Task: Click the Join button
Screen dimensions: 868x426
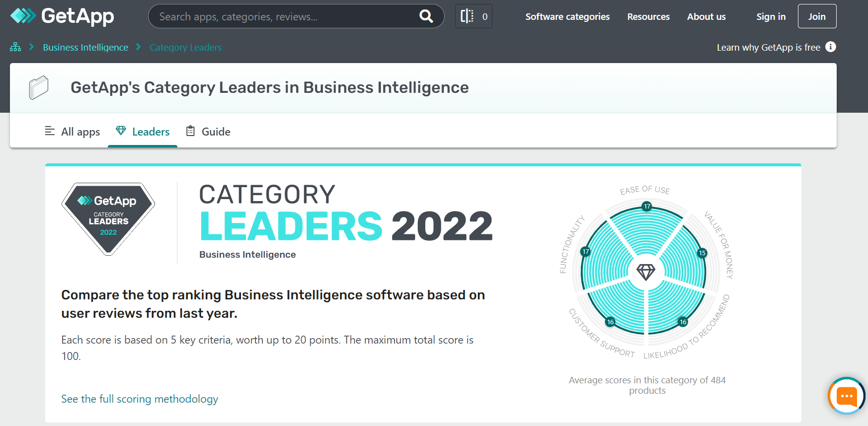Action: point(817,16)
